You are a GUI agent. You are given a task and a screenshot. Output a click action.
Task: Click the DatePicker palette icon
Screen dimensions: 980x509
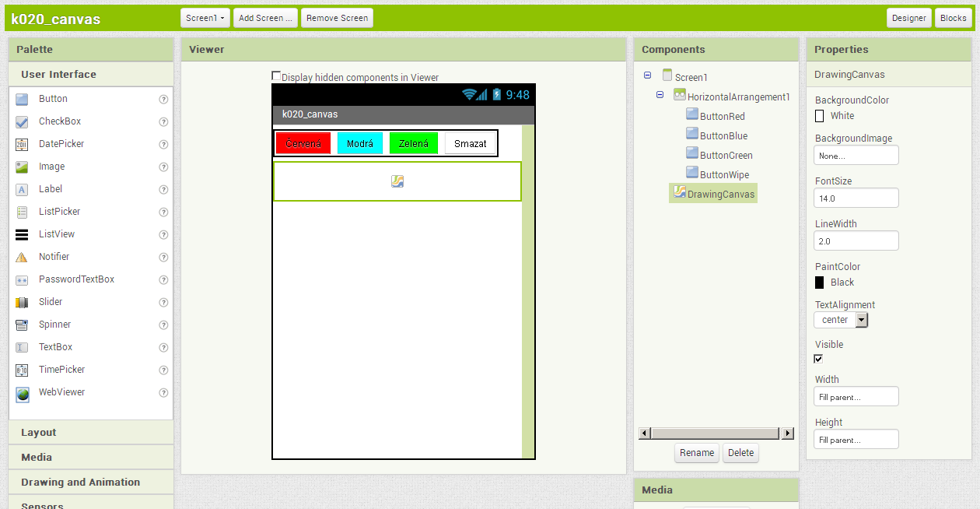pos(22,145)
